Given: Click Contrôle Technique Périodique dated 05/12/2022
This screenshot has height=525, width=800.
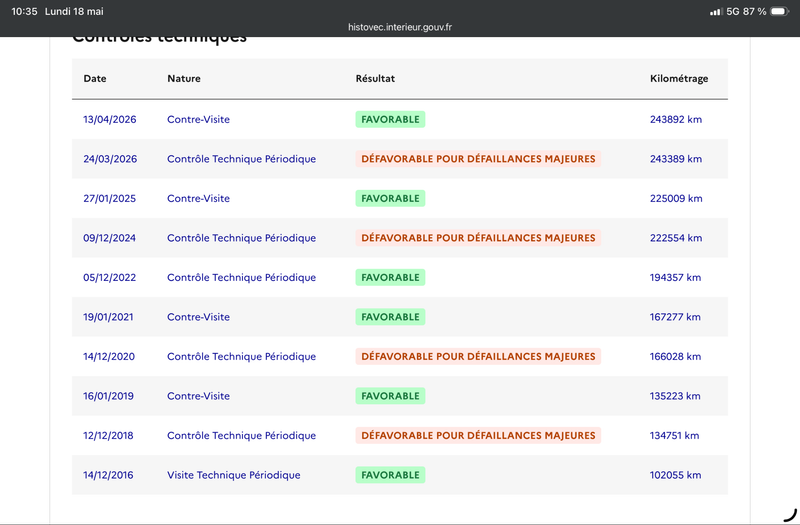Looking at the screenshot, I should (241, 278).
